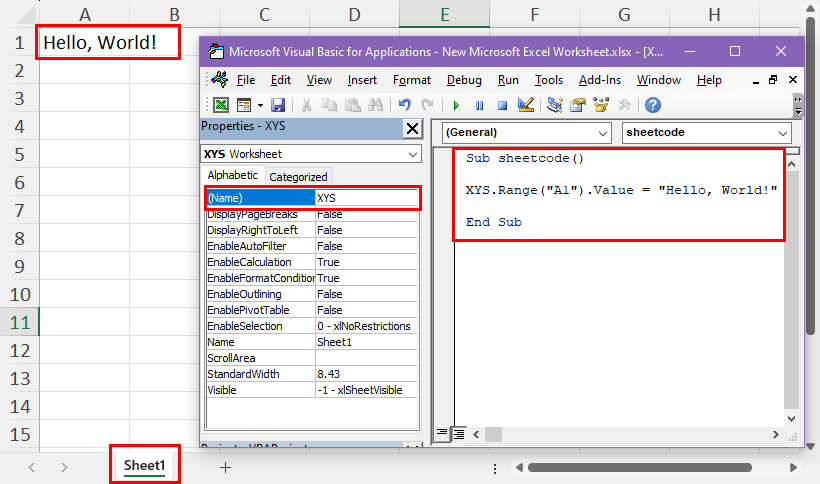Open the Format menu
The height and width of the screenshot is (484, 820).
[x=412, y=80]
